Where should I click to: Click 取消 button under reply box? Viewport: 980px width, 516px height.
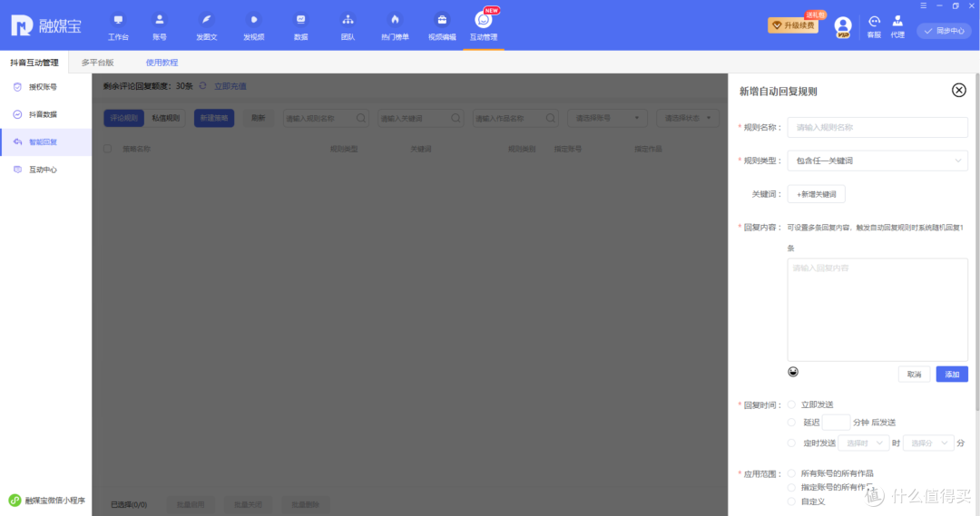point(915,375)
